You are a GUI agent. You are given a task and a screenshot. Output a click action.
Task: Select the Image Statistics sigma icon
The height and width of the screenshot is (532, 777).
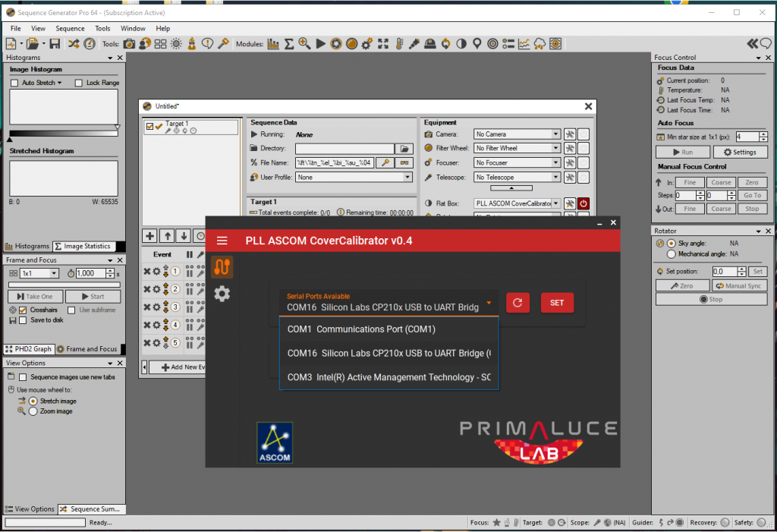[288, 43]
